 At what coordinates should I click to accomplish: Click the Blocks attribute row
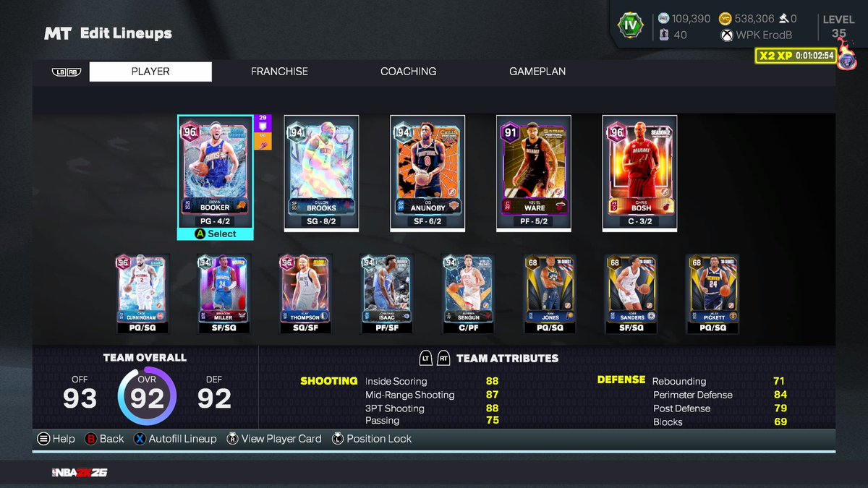click(x=718, y=421)
